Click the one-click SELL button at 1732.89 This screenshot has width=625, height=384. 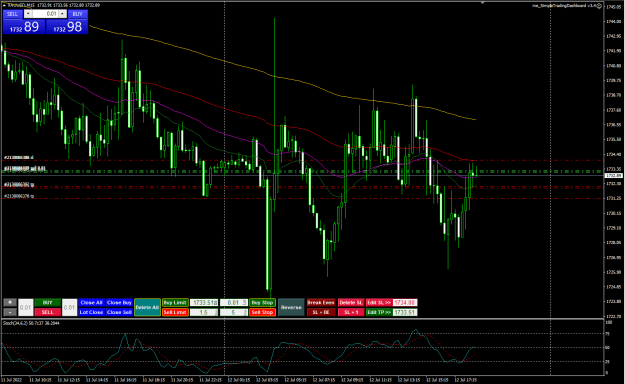pyautogui.click(x=24, y=27)
